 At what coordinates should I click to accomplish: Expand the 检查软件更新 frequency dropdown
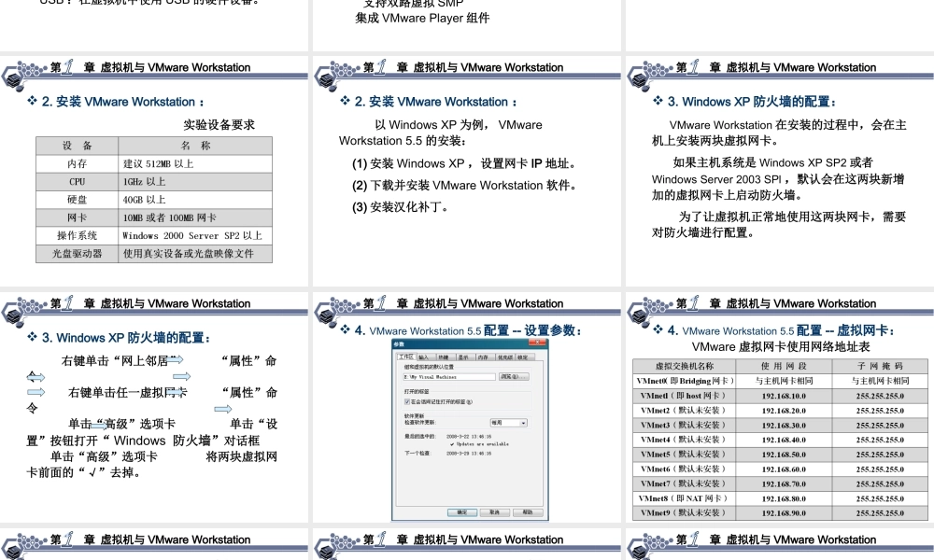point(509,423)
